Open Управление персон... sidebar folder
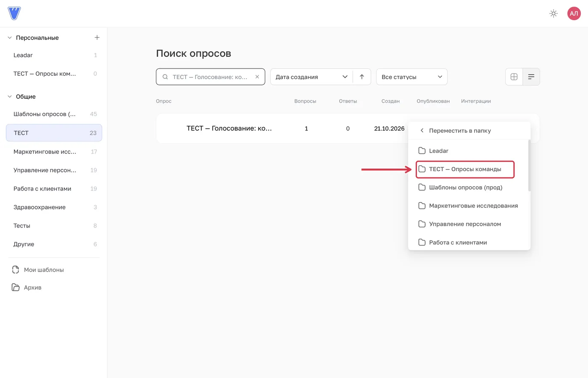Screen dimensions: 588x378 click(x=54, y=170)
